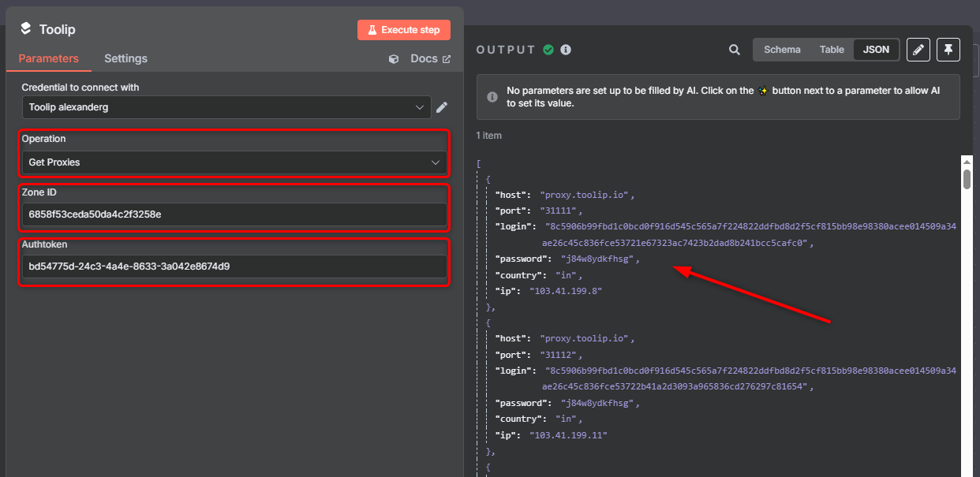Click the Toolip node logo icon
The image size is (980, 477).
[x=25, y=29]
